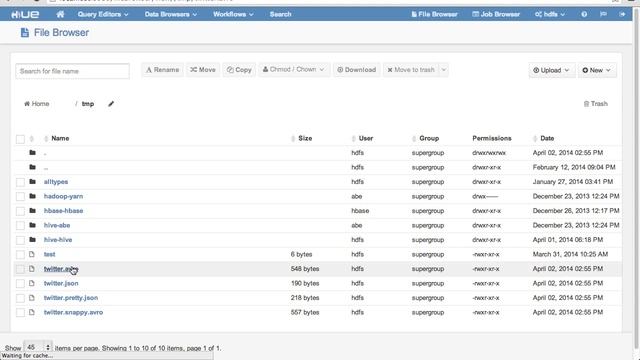Open the twitter.pretty.json file link
This screenshot has height=360, width=640.
[x=71, y=298]
